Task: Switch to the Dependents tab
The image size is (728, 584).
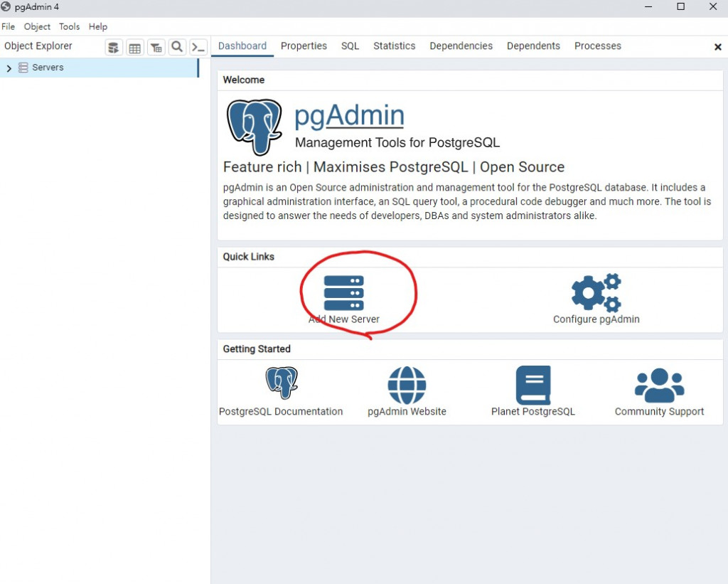Action: [533, 46]
